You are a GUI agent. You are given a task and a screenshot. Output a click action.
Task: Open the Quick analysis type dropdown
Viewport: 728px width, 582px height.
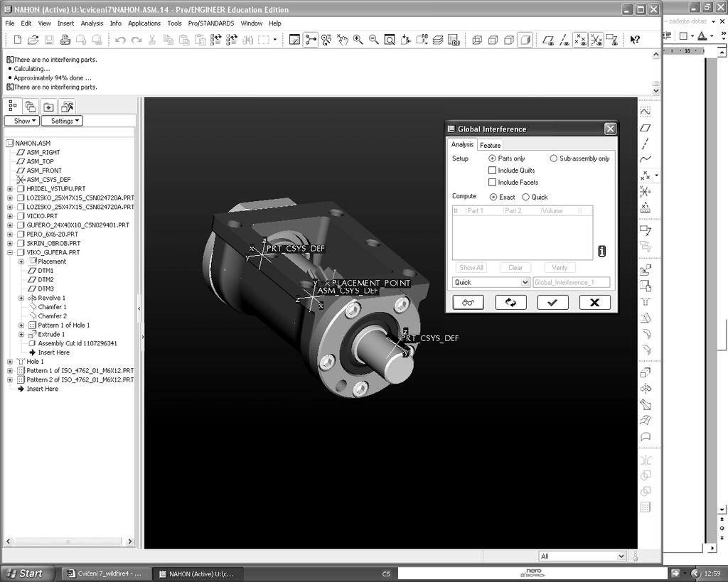[491, 282]
